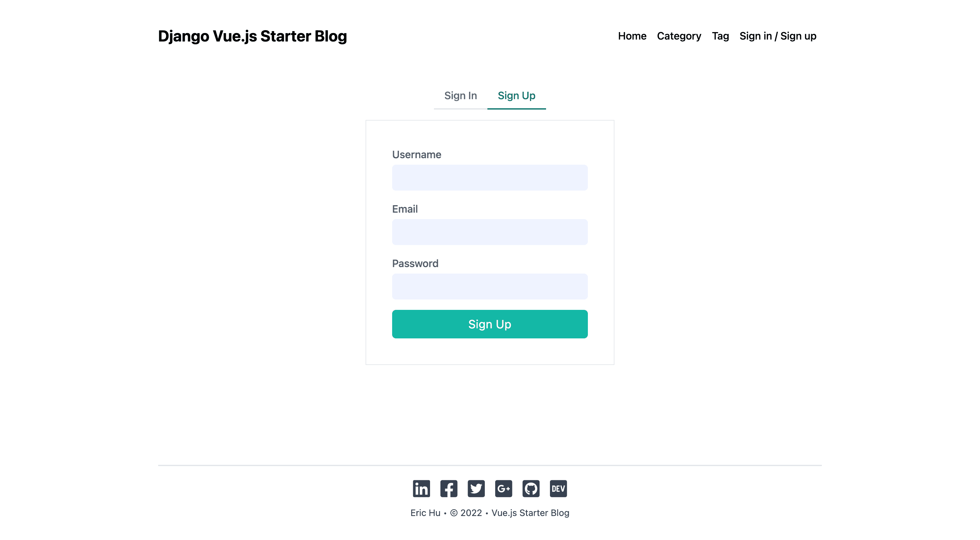Click the LinkedIn icon in the footer

click(422, 489)
